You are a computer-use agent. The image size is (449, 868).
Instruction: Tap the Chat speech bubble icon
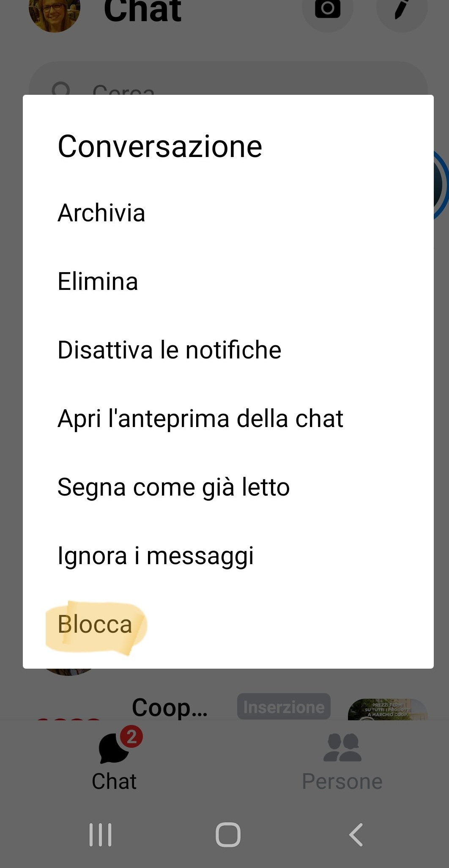click(114, 749)
